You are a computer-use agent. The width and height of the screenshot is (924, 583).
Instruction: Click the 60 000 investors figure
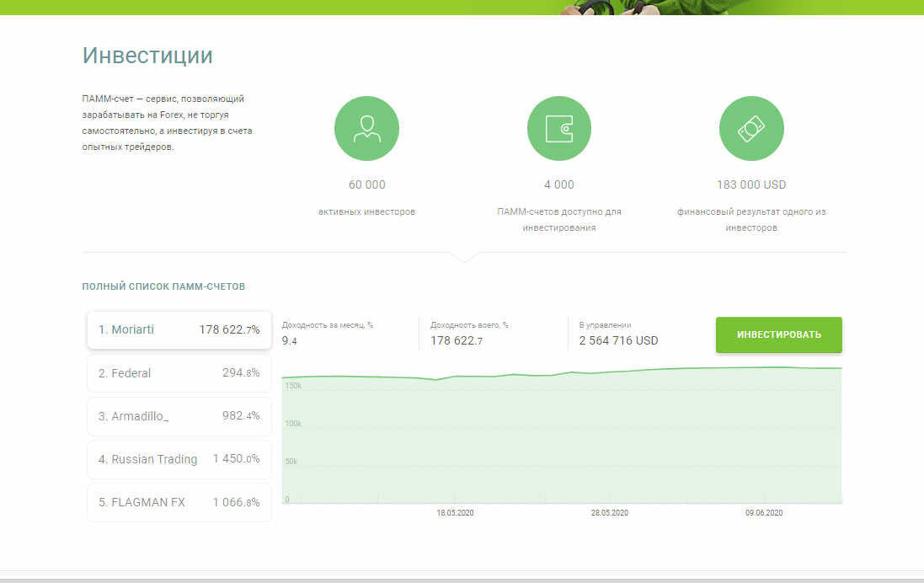(x=366, y=185)
